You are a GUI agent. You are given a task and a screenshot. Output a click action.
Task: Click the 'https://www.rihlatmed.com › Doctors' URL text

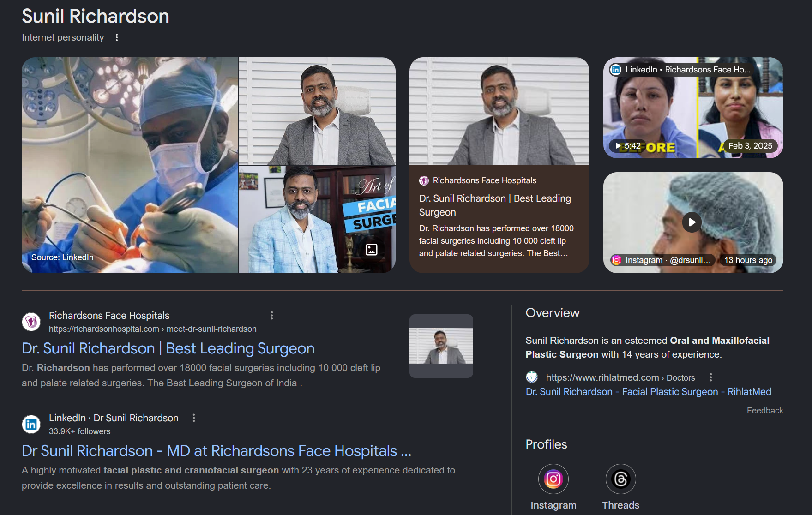point(620,377)
